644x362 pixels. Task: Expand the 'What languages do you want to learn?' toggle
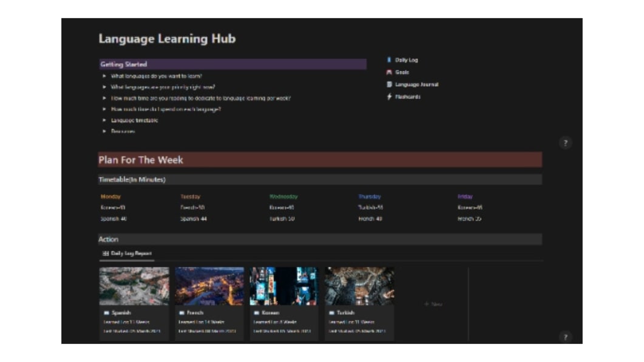click(x=104, y=75)
